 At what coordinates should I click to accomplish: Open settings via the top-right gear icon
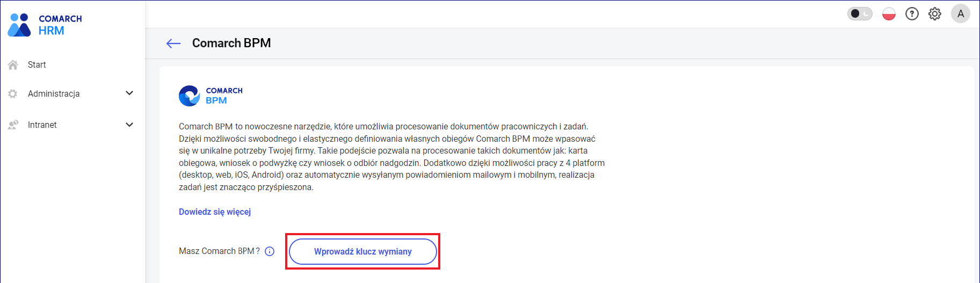[x=935, y=14]
